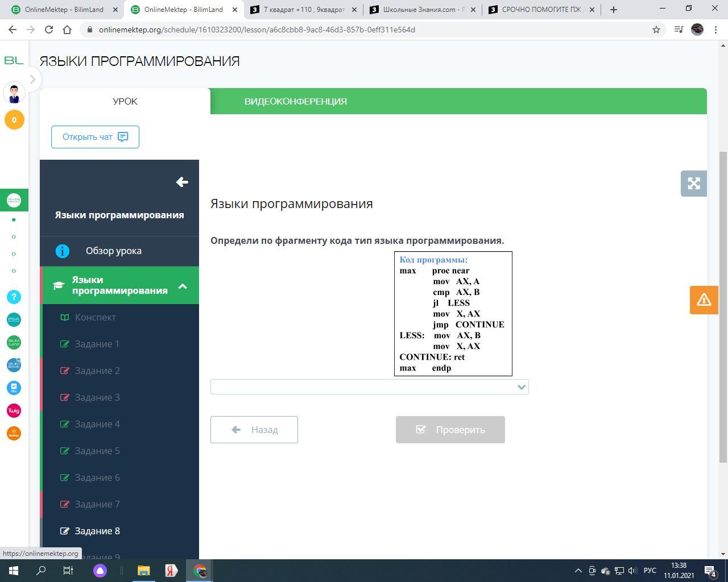Viewport: 728px width, 582px height.
Task: Open Задание 3 in the lesson list
Action: (97, 397)
